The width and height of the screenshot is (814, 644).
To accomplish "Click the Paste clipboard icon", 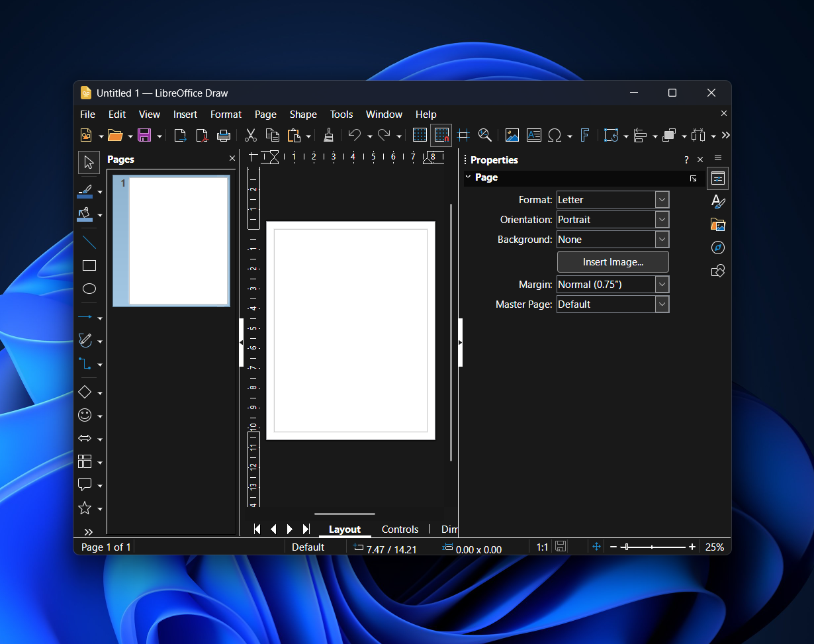I will coord(294,136).
